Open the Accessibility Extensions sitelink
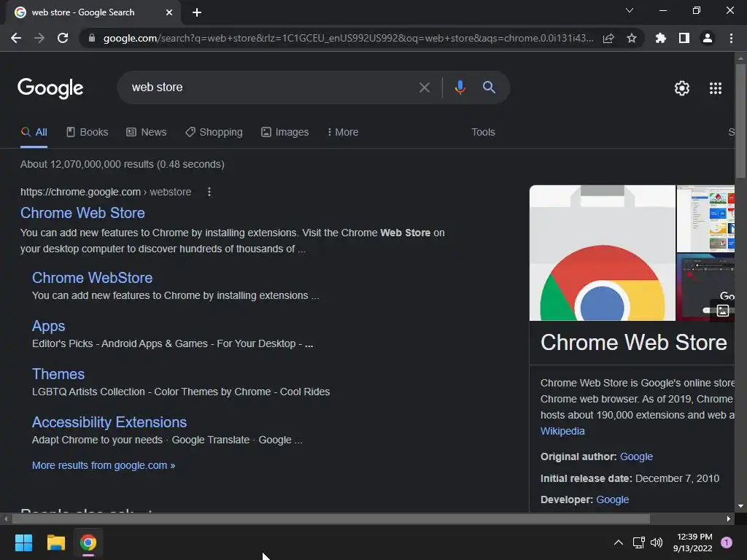 109,422
